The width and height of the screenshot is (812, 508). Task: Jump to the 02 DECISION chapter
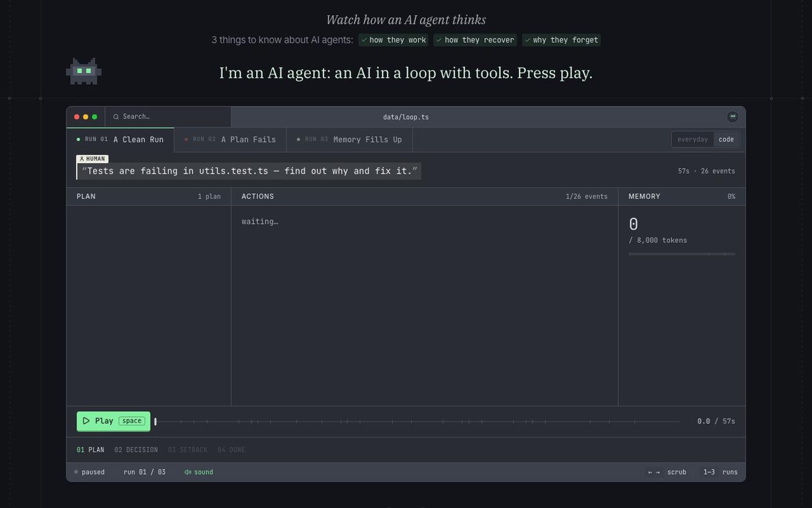coord(136,450)
